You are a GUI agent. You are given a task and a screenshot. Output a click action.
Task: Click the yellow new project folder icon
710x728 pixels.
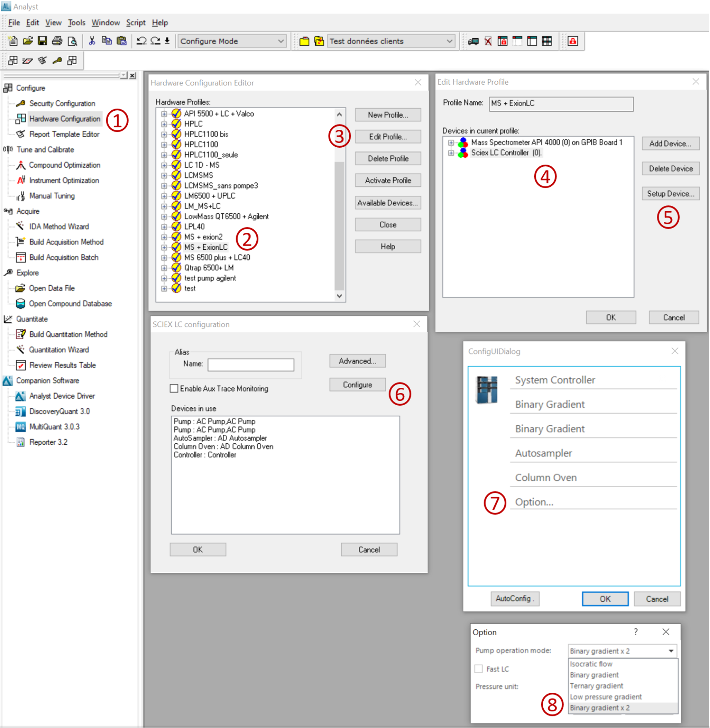point(304,41)
